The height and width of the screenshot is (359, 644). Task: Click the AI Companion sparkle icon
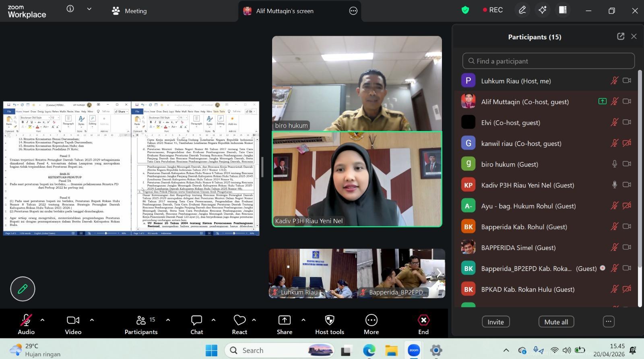click(542, 10)
